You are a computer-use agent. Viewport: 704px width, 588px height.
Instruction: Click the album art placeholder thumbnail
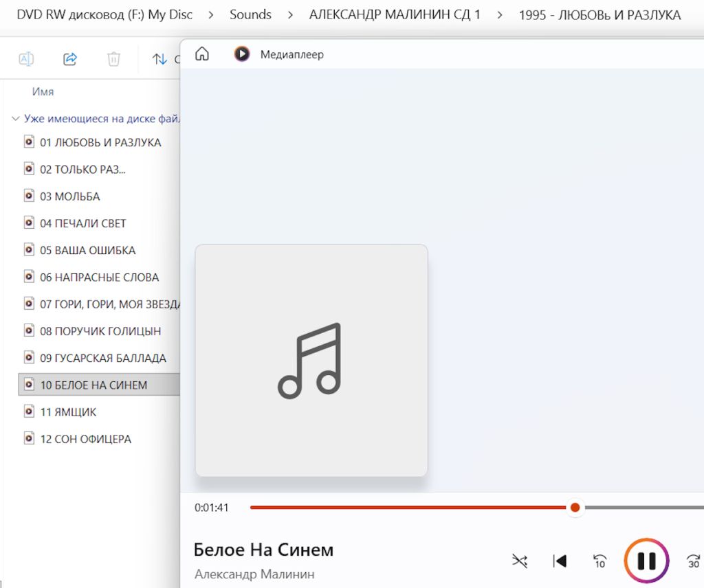click(311, 360)
